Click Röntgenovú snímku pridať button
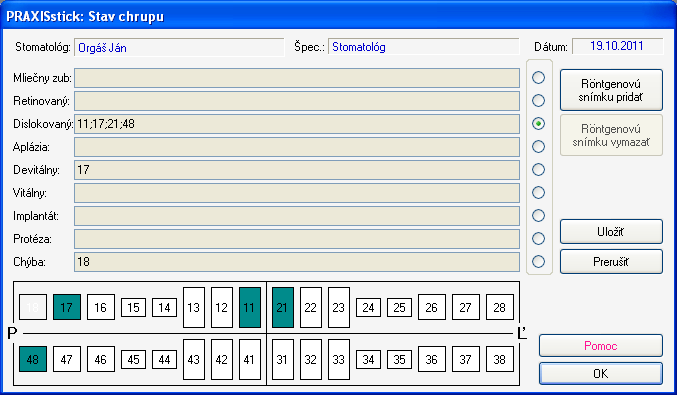This screenshot has width=677, height=395. [611, 90]
